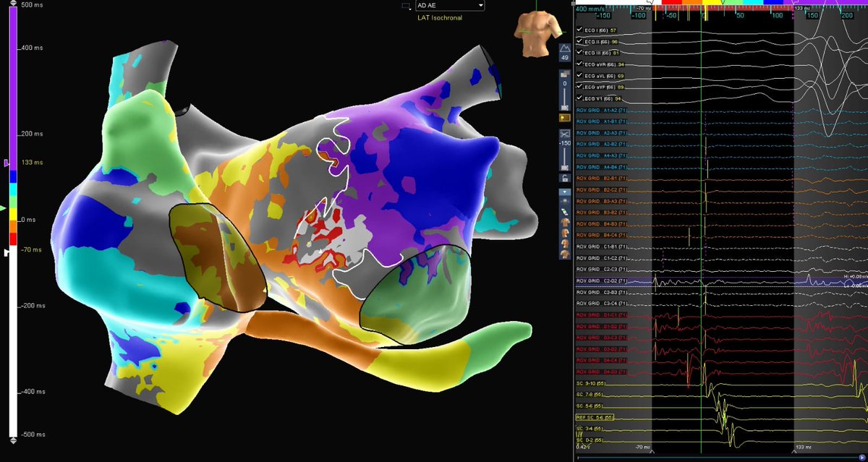
Task: Uncheck the ECG aVL channel checkbox
Action: (x=579, y=75)
